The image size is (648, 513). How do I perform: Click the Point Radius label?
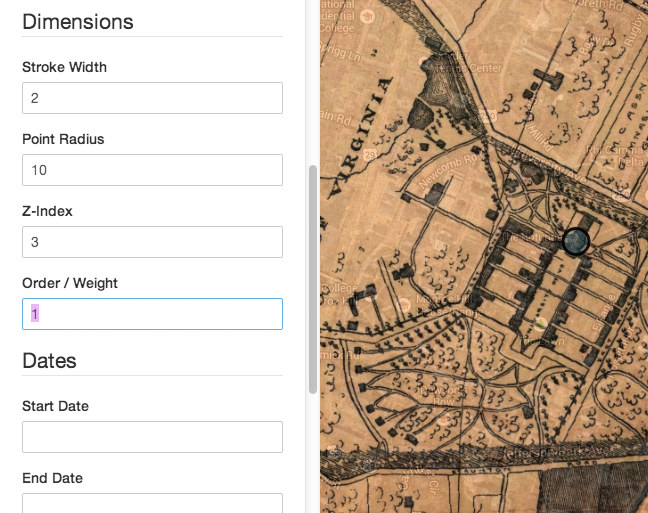pos(63,139)
